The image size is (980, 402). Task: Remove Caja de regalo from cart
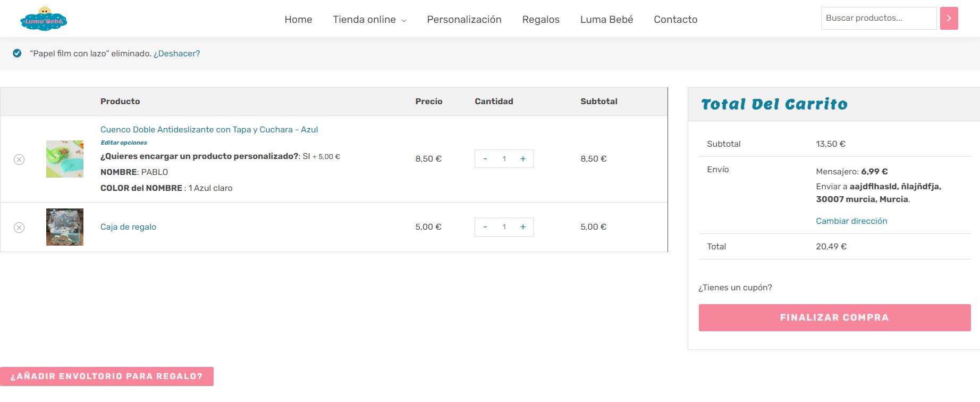tap(19, 228)
